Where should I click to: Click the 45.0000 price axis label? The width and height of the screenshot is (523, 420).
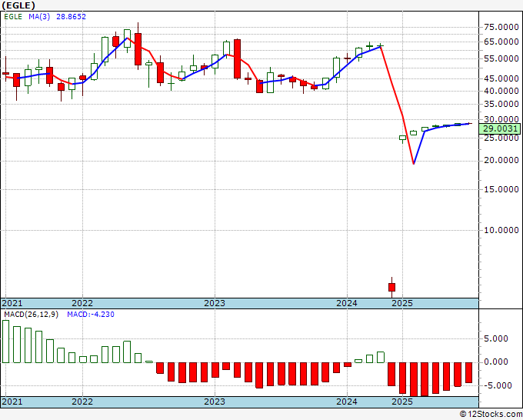coord(501,78)
